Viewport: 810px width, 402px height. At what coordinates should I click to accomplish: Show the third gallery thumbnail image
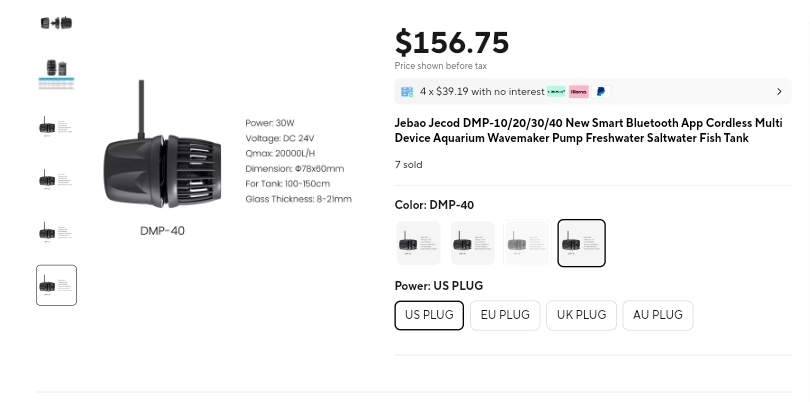[x=56, y=127]
